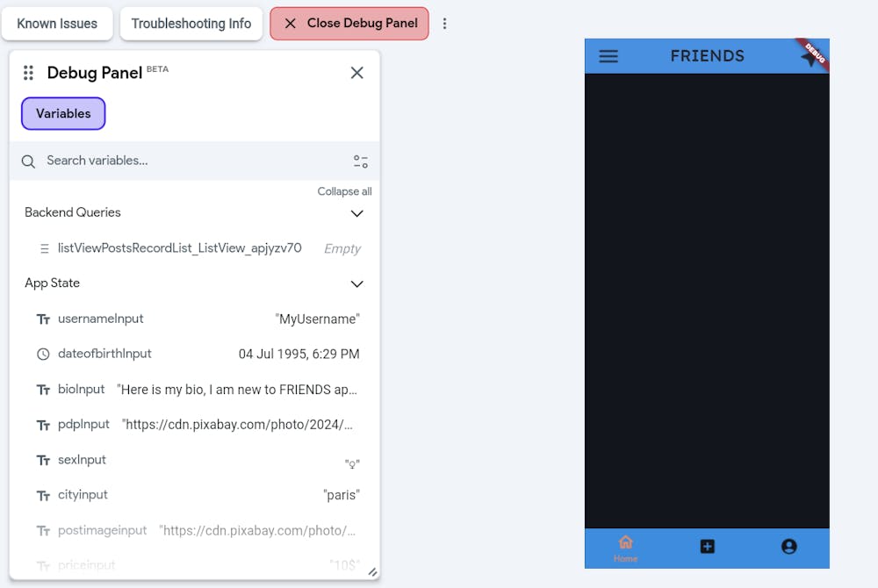Close the Debug Panel with X icon
This screenshot has height=588, width=878.
click(x=356, y=73)
